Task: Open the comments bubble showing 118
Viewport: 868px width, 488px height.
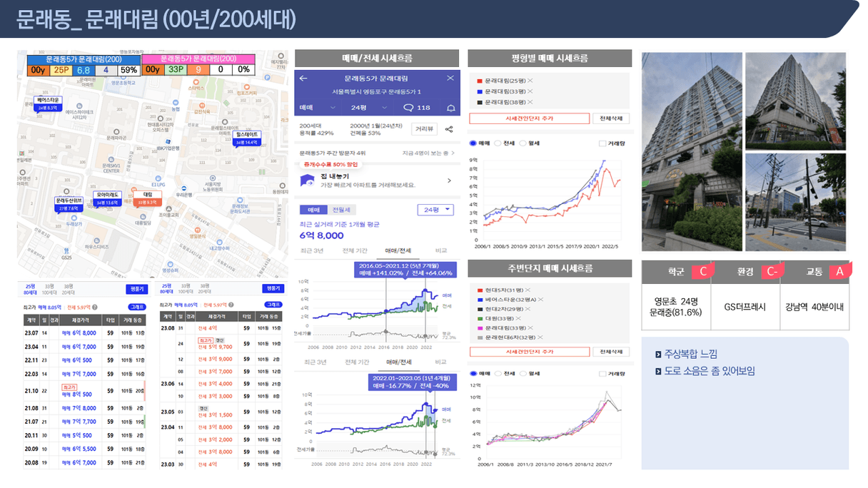Action: 417,108
